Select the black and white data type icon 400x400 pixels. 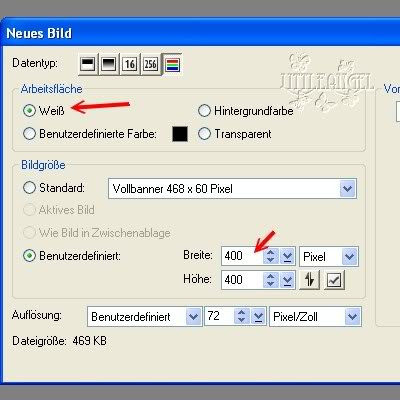point(88,64)
